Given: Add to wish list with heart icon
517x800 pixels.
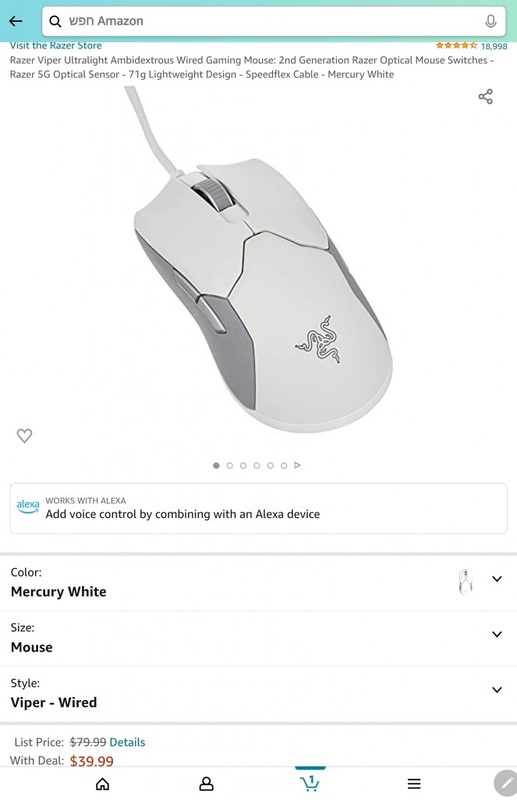Looking at the screenshot, I should [24, 435].
